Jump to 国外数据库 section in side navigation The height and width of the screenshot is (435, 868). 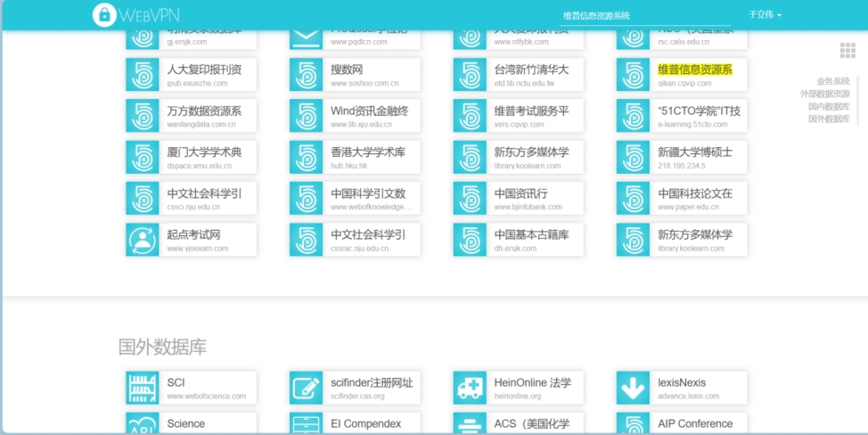829,119
